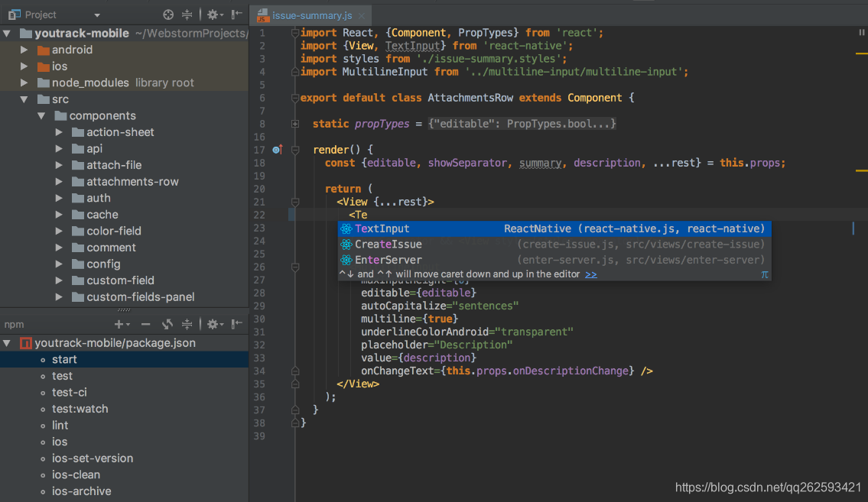Select the start npm script

point(124,359)
